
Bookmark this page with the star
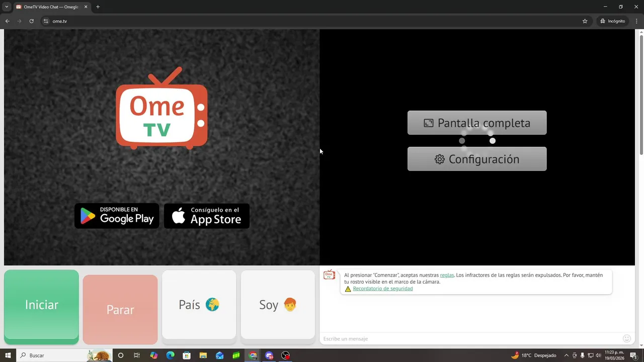point(585,21)
